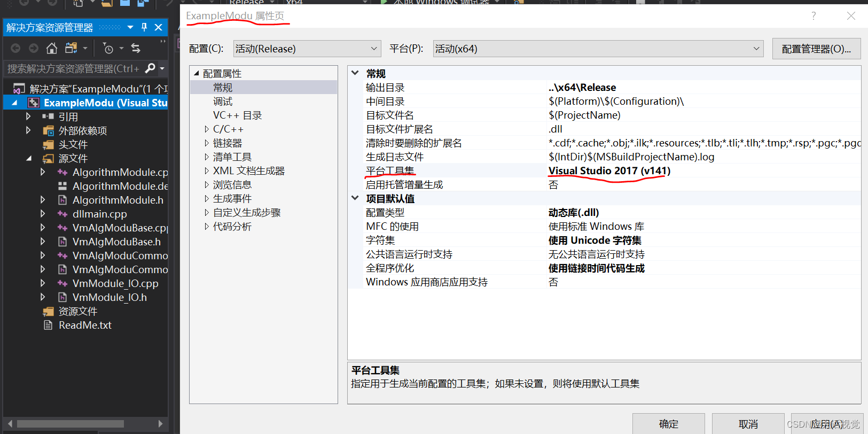Click the AlgorithmModule.h header file icon
Screen dimensions: 868x434
point(62,200)
